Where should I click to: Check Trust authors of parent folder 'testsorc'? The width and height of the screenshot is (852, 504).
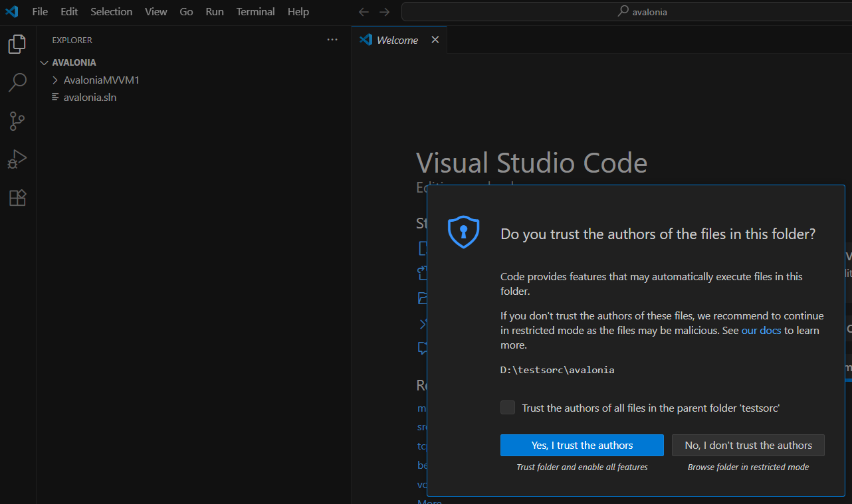(508, 408)
